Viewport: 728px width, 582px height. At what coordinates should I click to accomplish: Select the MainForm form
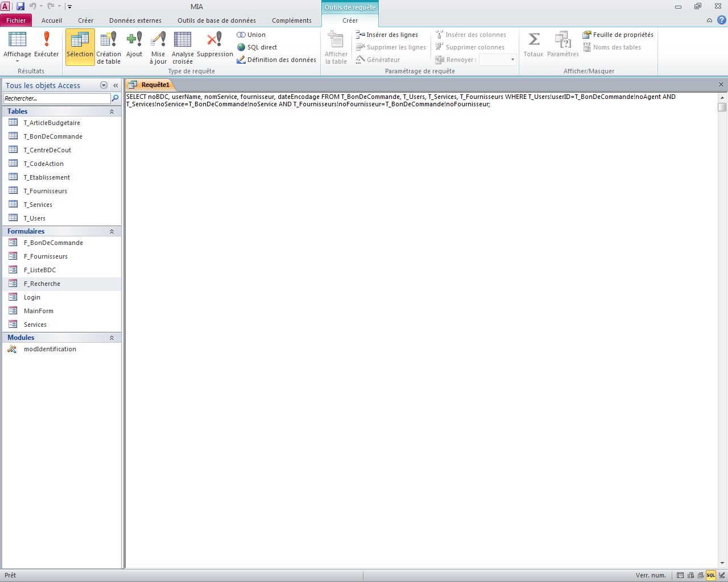(x=61, y=311)
